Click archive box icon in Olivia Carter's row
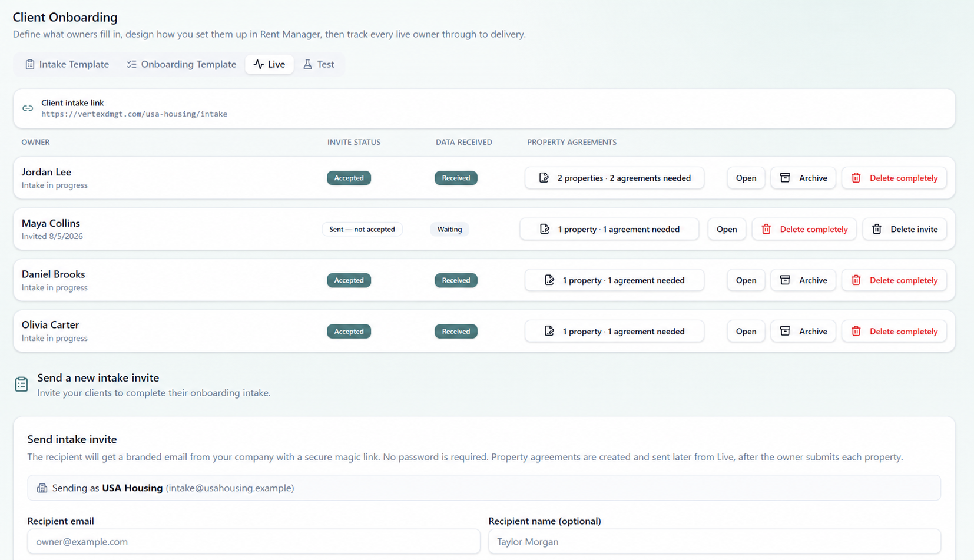This screenshot has width=974, height=560. click(785, 331)
